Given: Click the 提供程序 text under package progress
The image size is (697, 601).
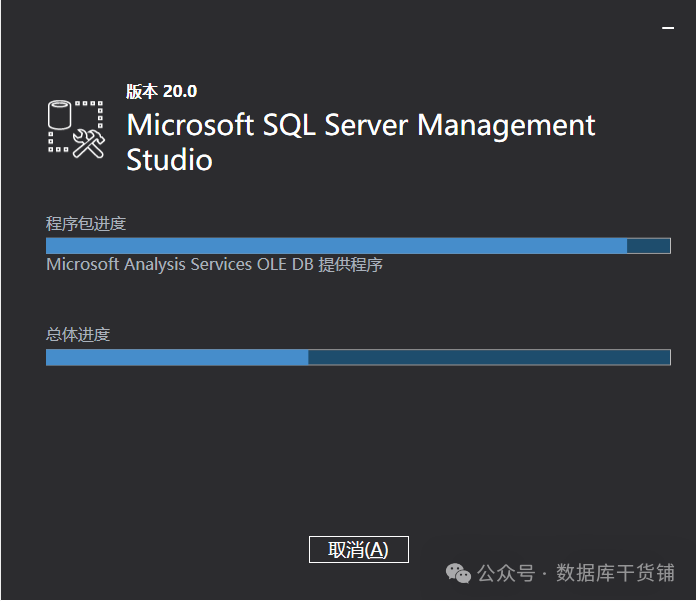Looking at the screenshot, I should (351, 265).
